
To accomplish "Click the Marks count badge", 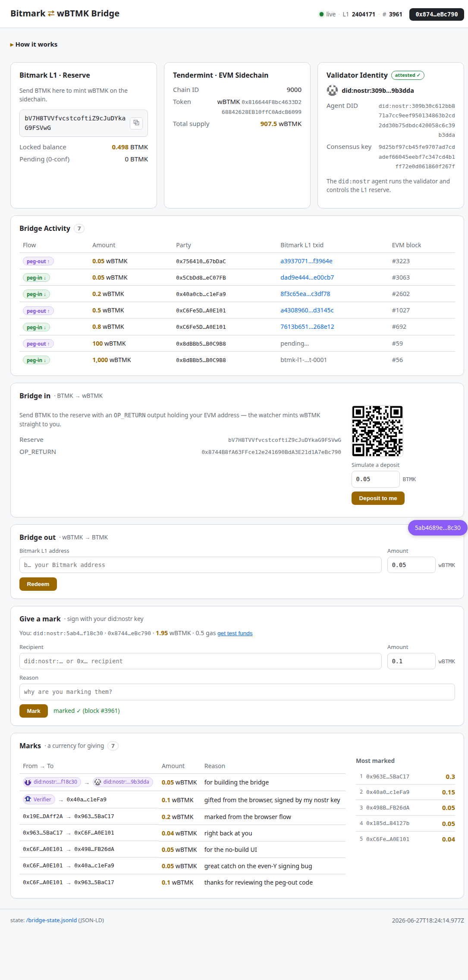I will click(x=113, y=746).
